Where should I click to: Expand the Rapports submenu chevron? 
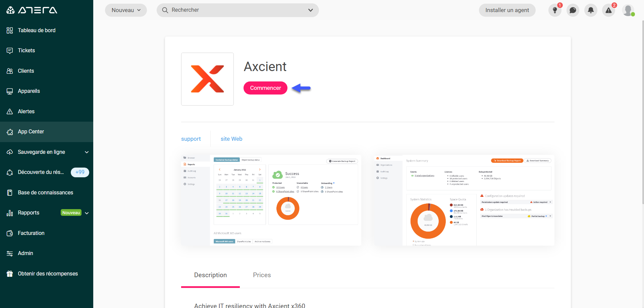pos(87,213)
